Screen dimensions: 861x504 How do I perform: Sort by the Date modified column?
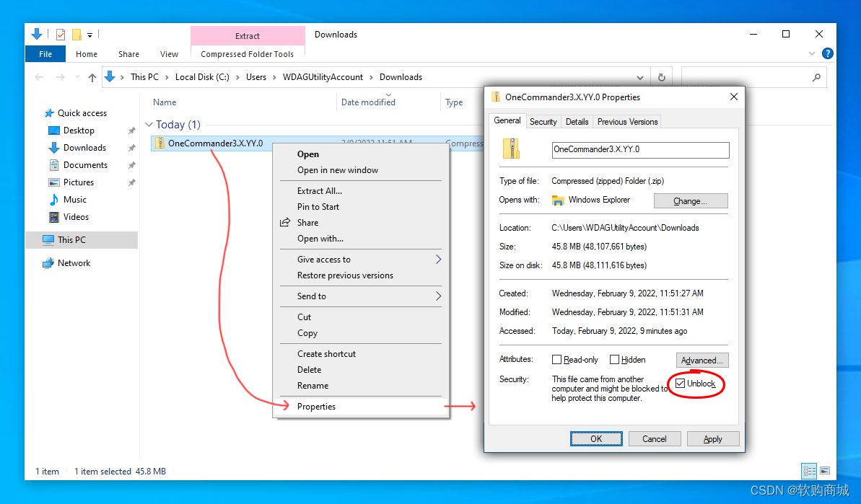368,102
